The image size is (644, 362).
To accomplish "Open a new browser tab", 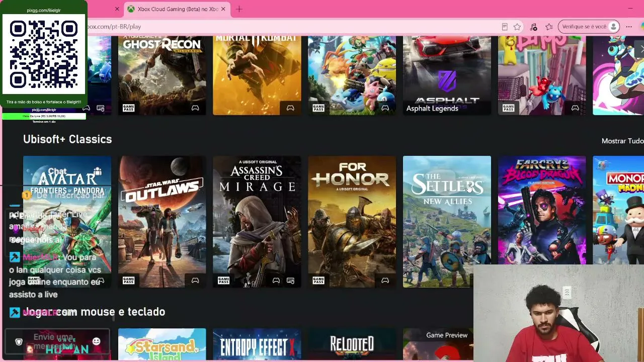I will point(239,9).
